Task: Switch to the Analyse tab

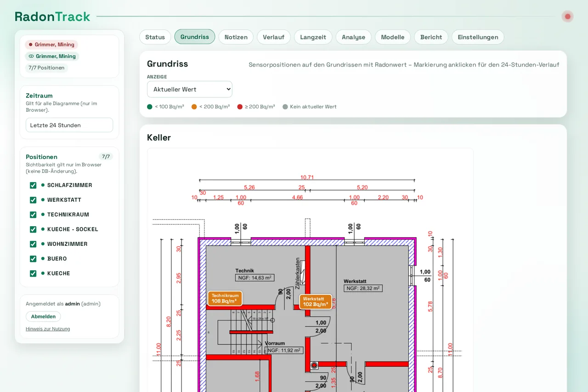Action: 354,37
